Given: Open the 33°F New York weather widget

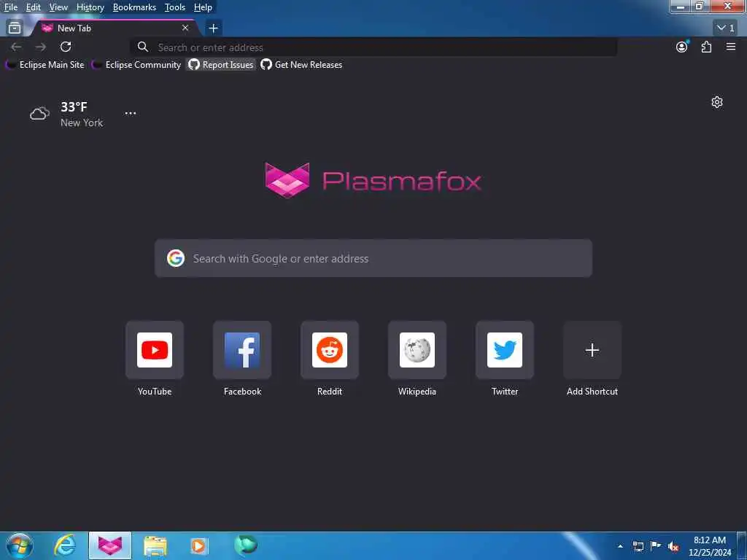Looking at the screenshot, I should coord(66,114).
